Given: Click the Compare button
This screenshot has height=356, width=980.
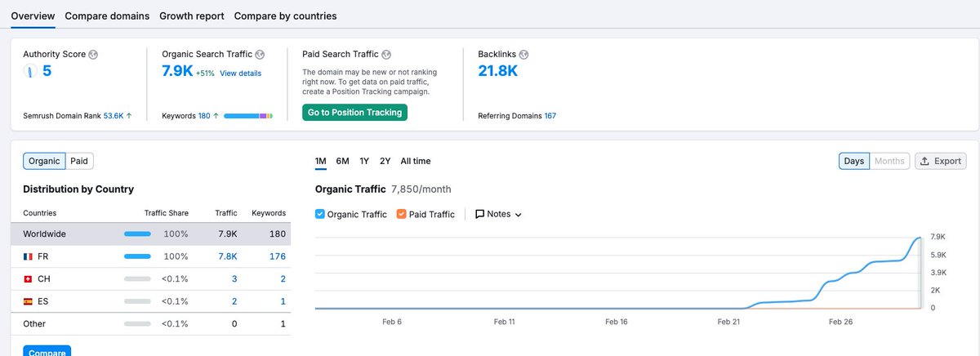Looking at the screenshot, I should (47, 352).
